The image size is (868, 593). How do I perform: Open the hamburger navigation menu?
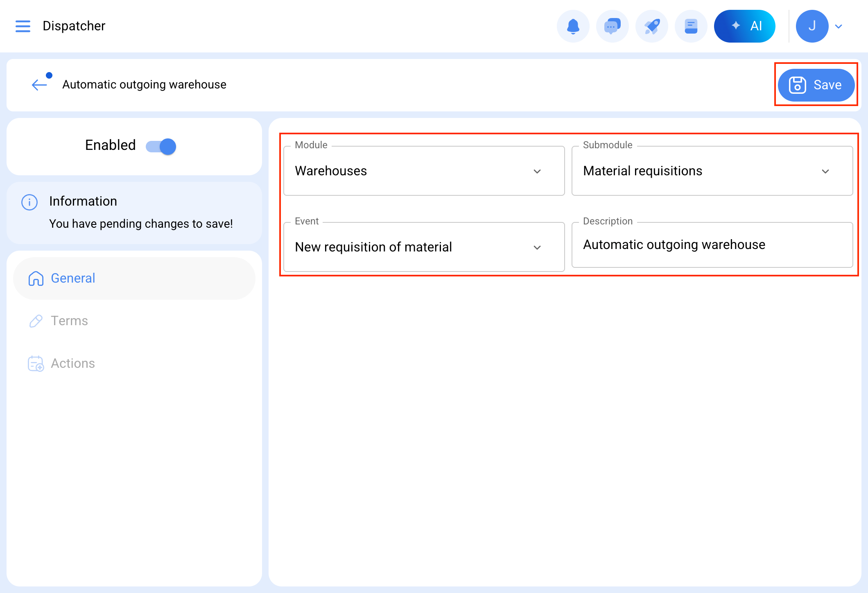pos(23,26)
